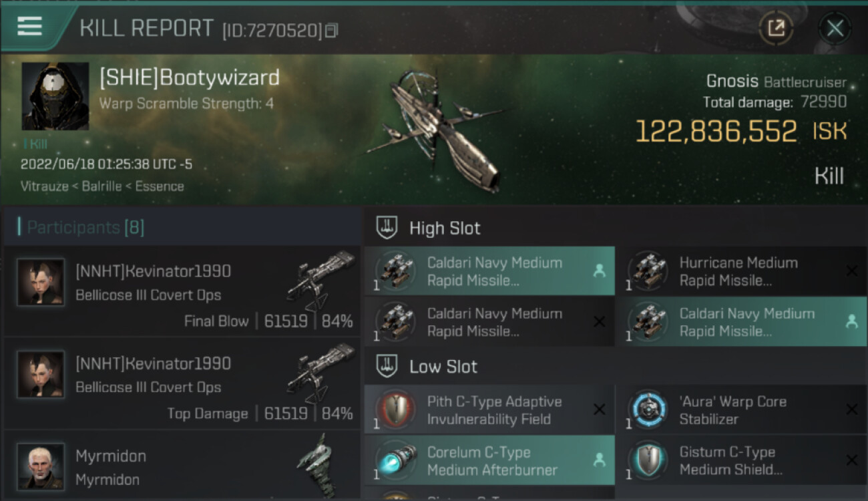Open the hamburger menu icon
This screenshot has width=868, height=501.
30,27
